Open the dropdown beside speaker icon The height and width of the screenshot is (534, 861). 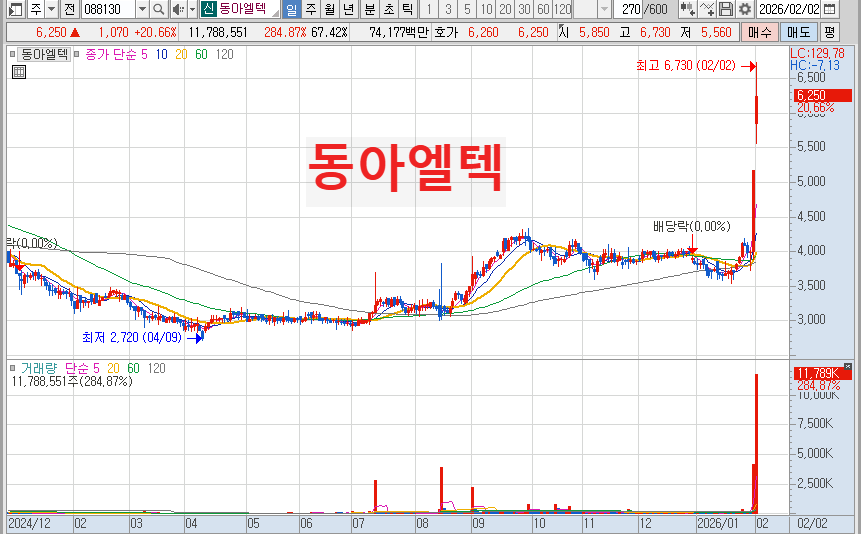tap(192, 9)
